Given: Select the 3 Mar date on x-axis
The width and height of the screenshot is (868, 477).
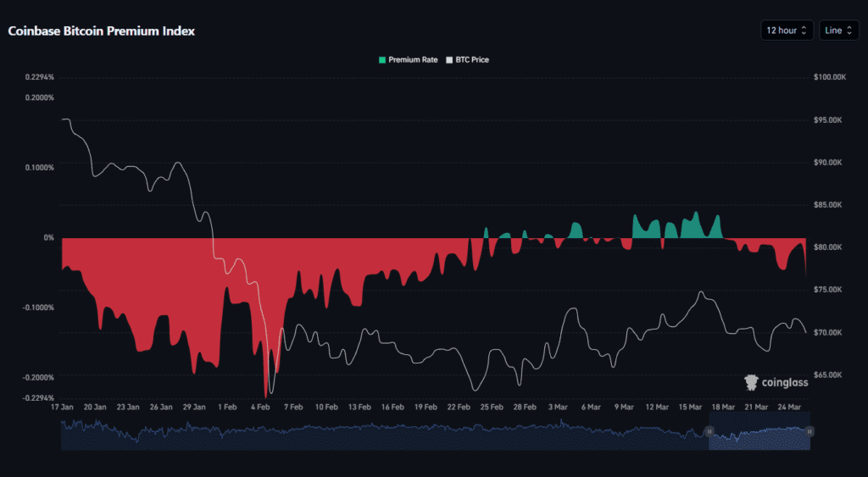Looking at the screenshot, I should click(559, 408).
